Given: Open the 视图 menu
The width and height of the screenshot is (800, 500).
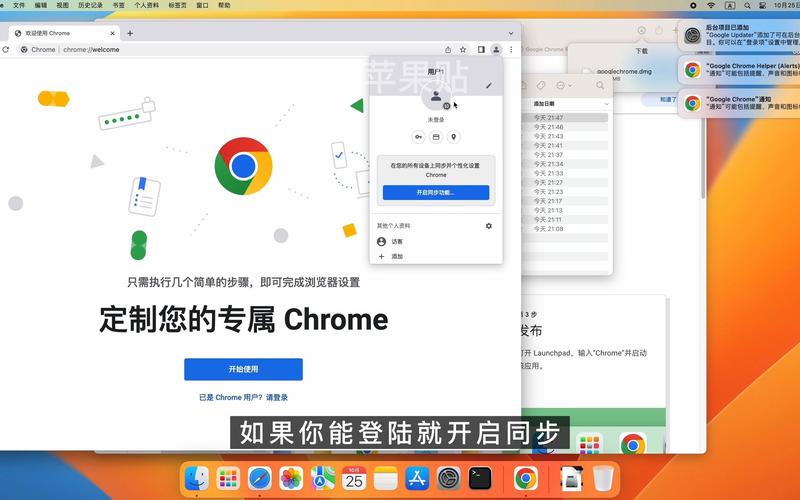Looking at the screenshot, I should 62,5.
